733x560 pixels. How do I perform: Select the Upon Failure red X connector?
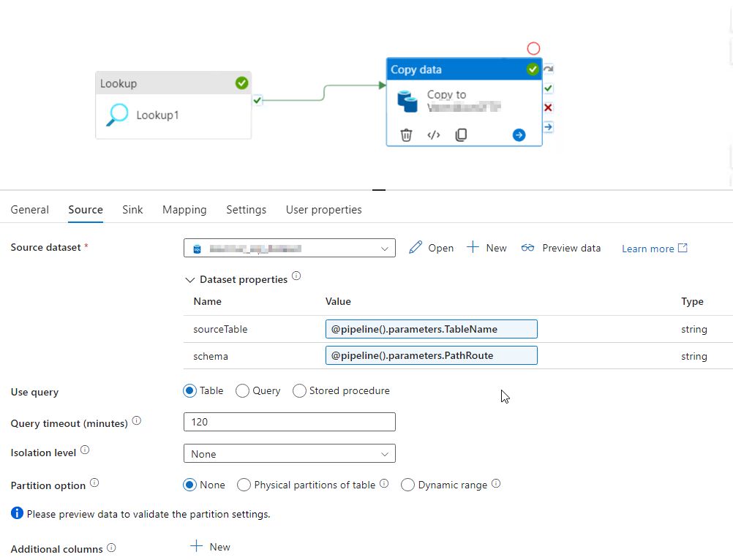click(x=549, y=107)
